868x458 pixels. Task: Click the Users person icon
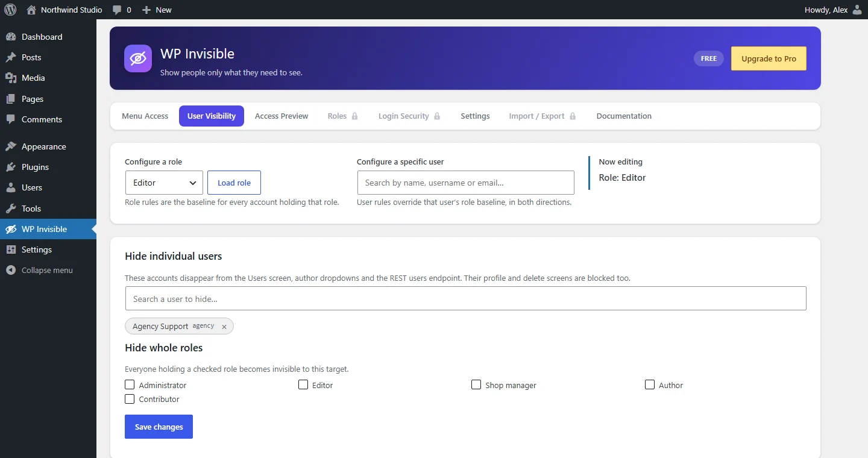pos(11,187)
